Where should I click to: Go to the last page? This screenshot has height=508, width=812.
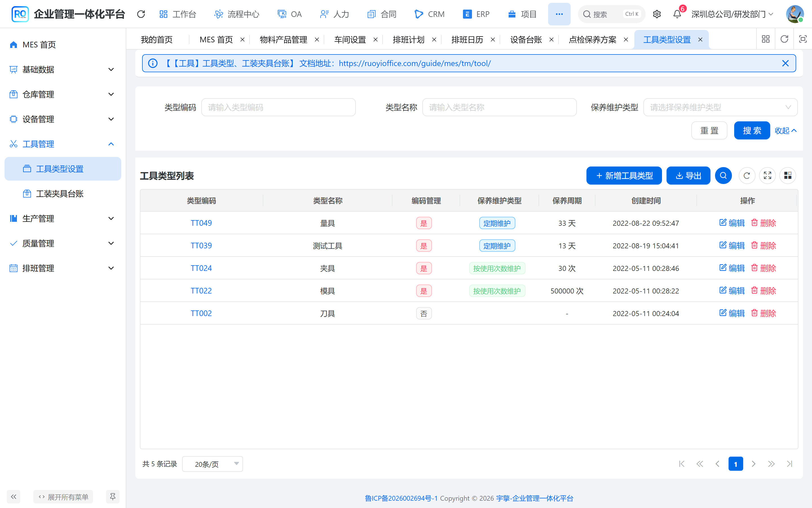[789, 464]
